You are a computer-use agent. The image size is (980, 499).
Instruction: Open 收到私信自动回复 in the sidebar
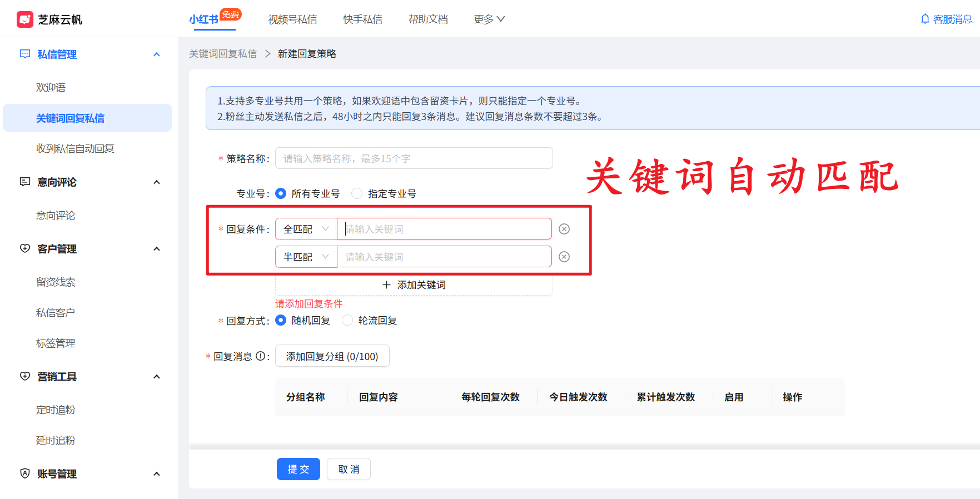75,148
